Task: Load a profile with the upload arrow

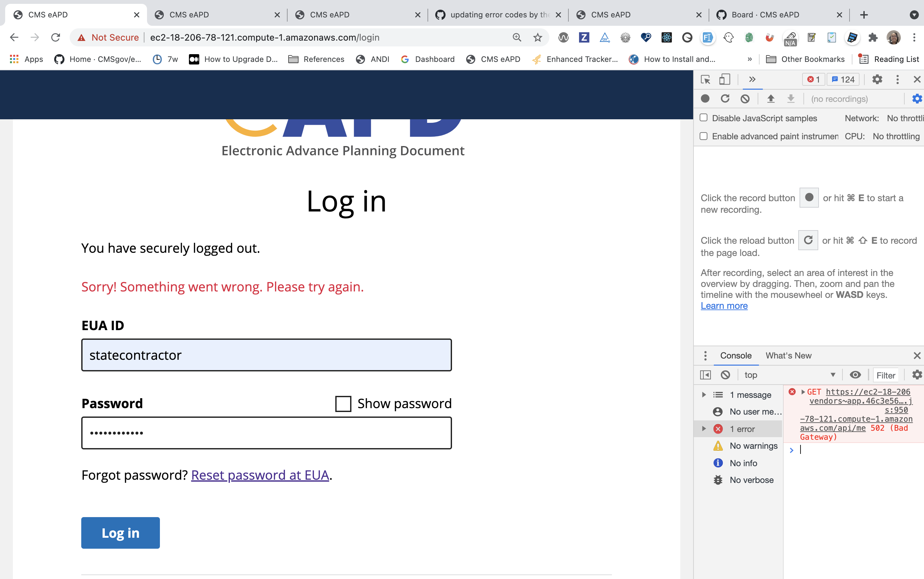Action: [x=771, y=99]
